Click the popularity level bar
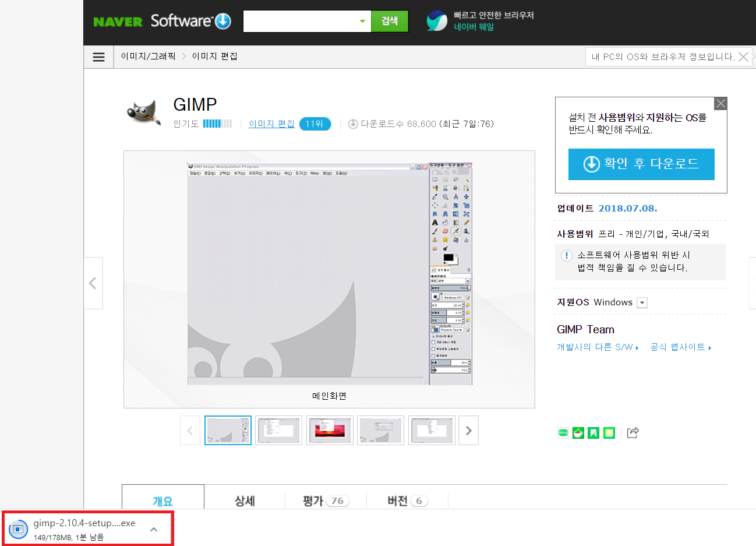The width and height of the screenshot is (756, 546). [x=217, y=124]
